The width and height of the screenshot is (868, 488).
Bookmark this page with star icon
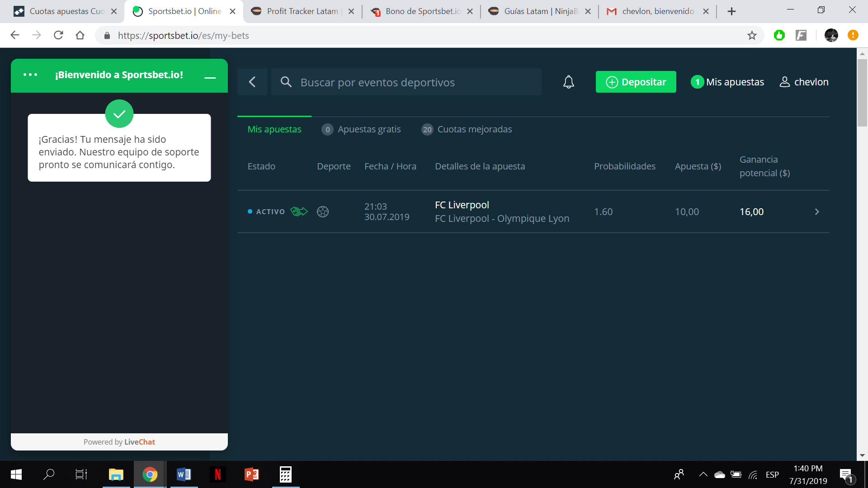coord(752,35)
